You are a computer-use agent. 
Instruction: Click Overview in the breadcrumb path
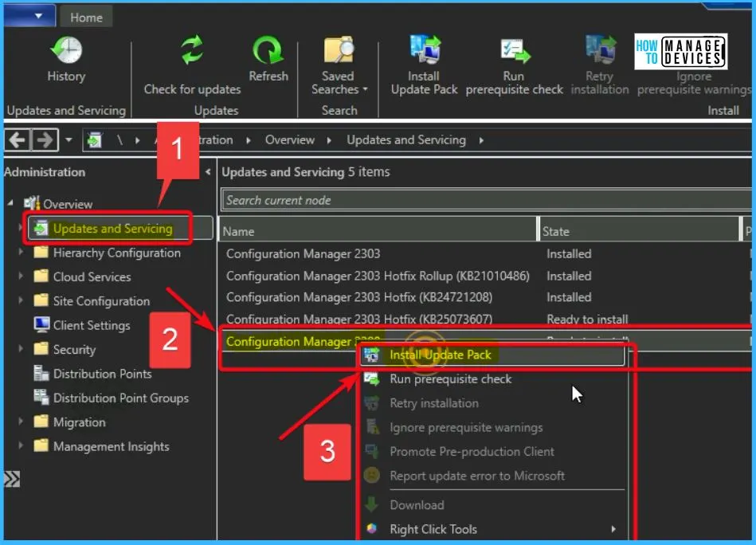(x=290, y=140)
